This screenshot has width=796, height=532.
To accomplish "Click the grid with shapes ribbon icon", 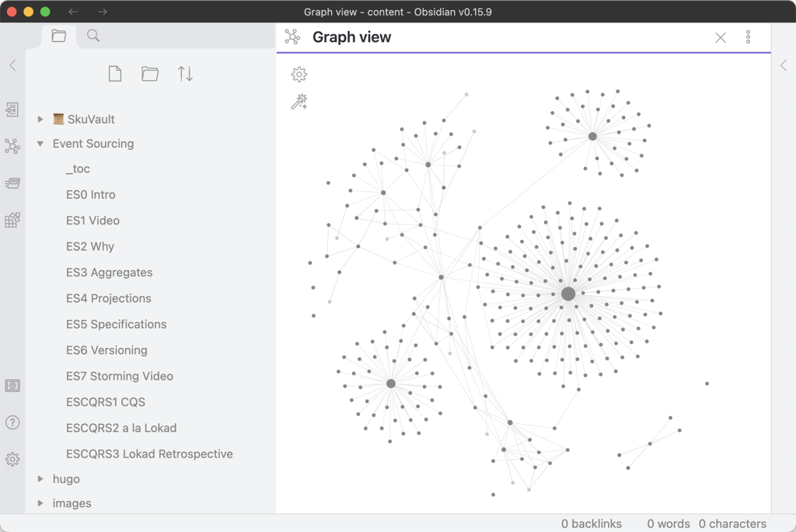I will pos(12,221).
